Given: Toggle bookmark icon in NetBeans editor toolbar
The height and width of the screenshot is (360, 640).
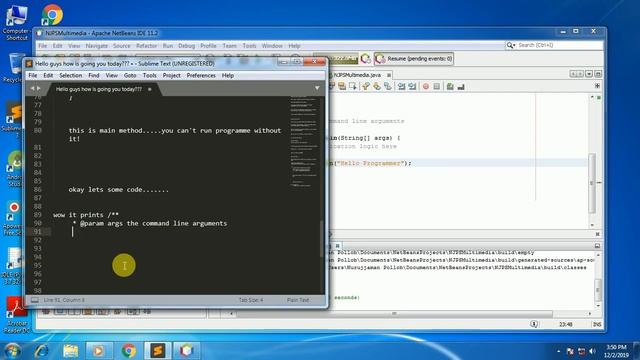Looking at the screenshot, I should pyautogui.click(x=387, y=86).
